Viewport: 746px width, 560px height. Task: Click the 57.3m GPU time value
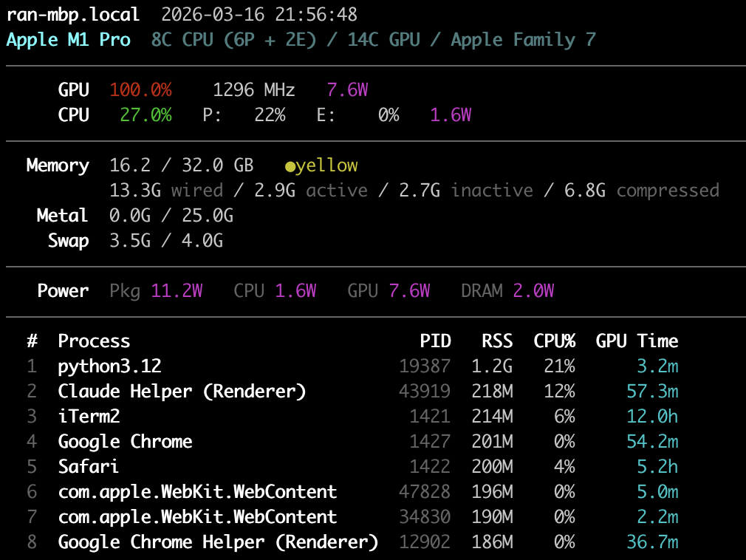(652, 392)
